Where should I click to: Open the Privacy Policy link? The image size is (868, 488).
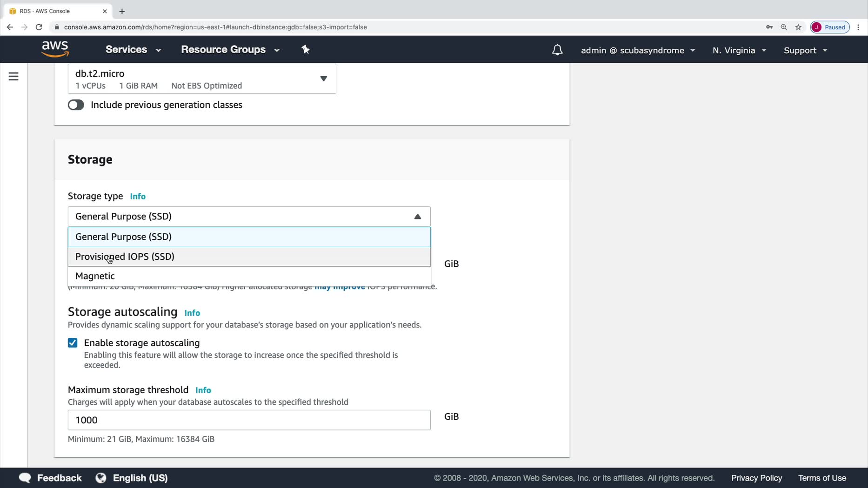pos(756,478)
